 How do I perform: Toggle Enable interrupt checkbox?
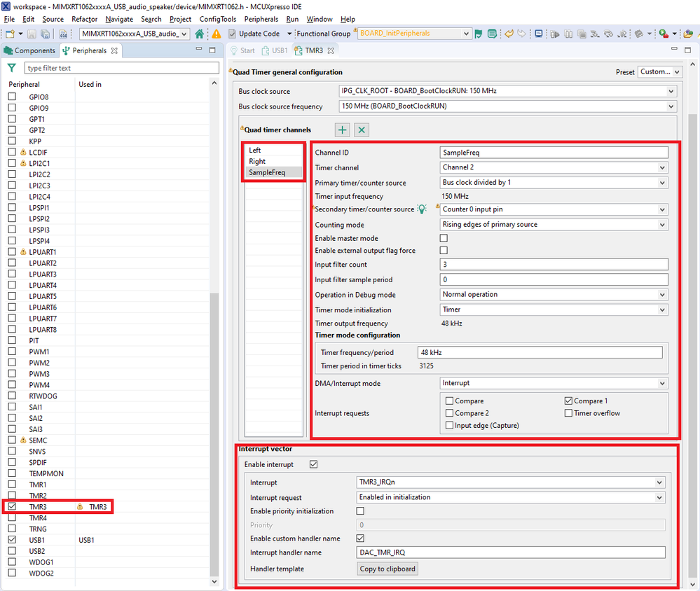[x=313, y=464]
